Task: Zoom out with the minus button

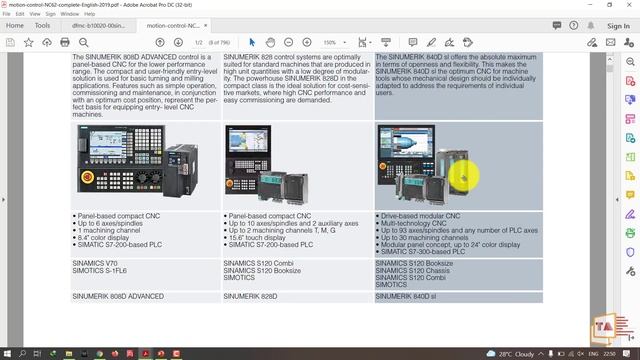Action: [x=289, y=42]
